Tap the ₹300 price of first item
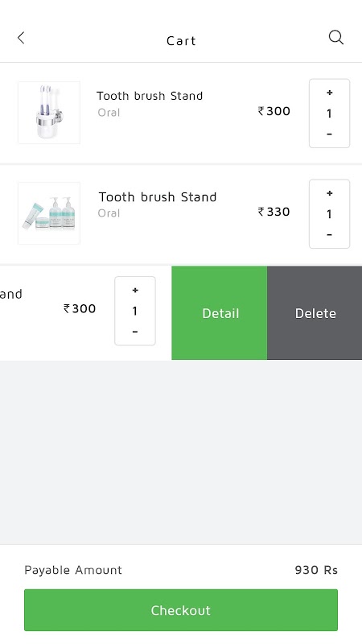 pos(274,111)
